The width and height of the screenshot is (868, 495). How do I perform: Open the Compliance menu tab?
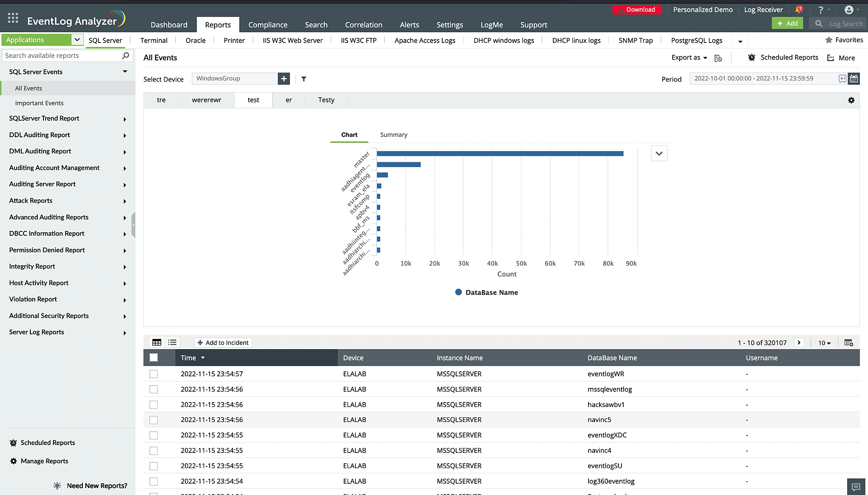268,25
